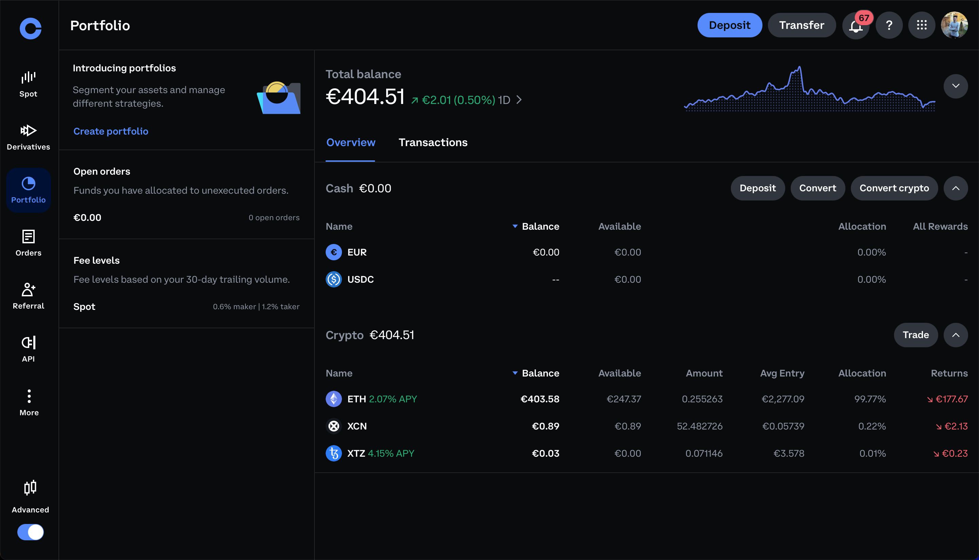The height and width of the screenshot is (560, 979).
Task: Click the Fee levels heading
Action: click(97, 260)
